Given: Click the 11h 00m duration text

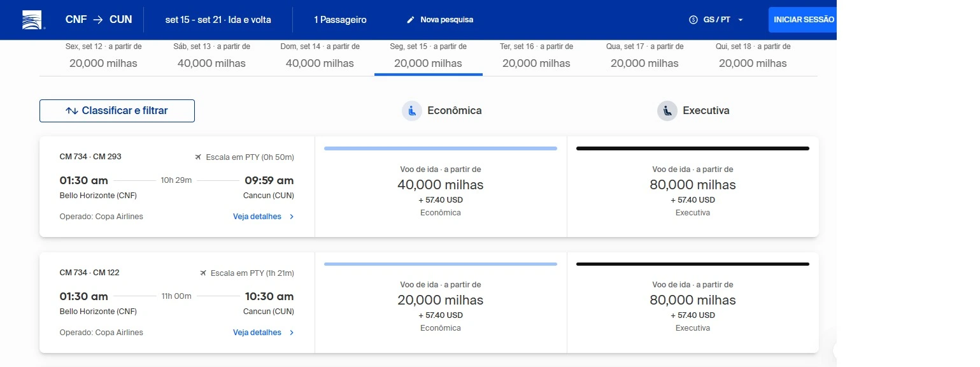Looking at the screenshot, I should [x=176, y=296].
